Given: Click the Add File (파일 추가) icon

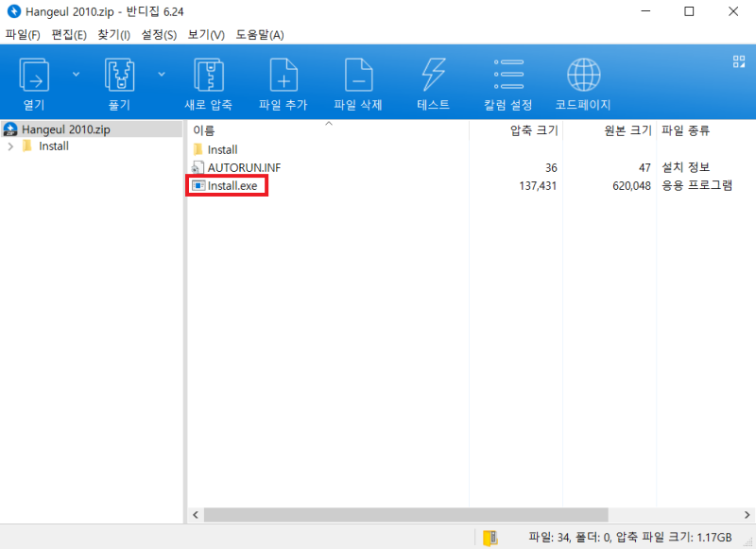Looking at the screenshot, I should [x=283, y=75].
